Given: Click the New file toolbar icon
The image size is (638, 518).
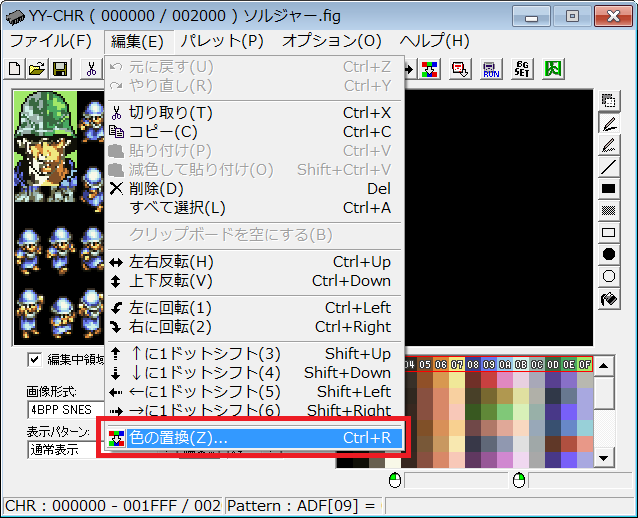Looking at the screenshot, I should click(x=15, y=69).
